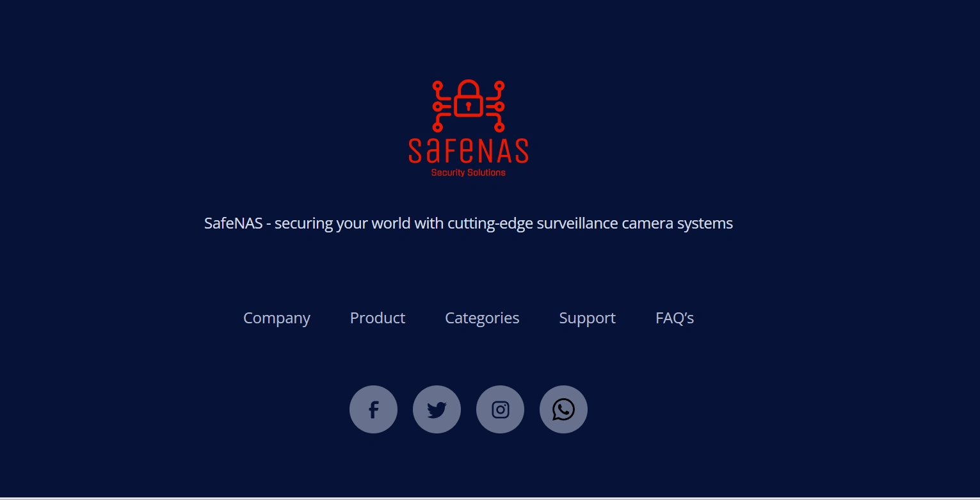Visit the Instagram camera icon
Image resolution: width=980 pixels, height=500 pixels.
[500, 409]
